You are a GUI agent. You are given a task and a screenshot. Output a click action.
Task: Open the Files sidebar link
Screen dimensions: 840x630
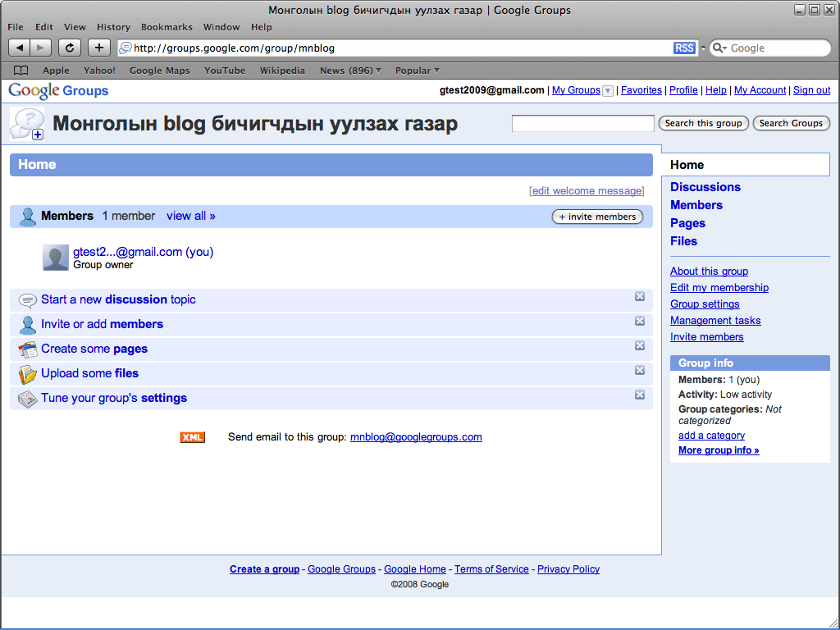tap(683, 242)
